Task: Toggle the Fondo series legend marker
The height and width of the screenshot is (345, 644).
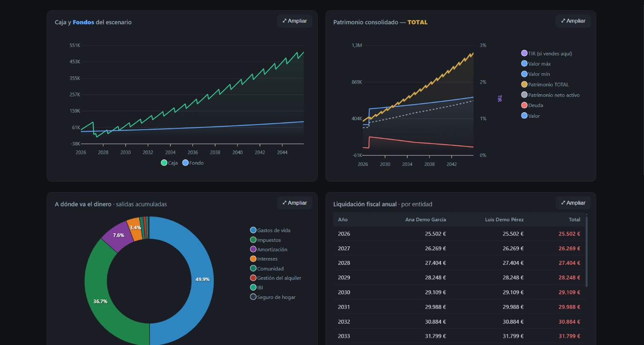Action: [185, 163]
